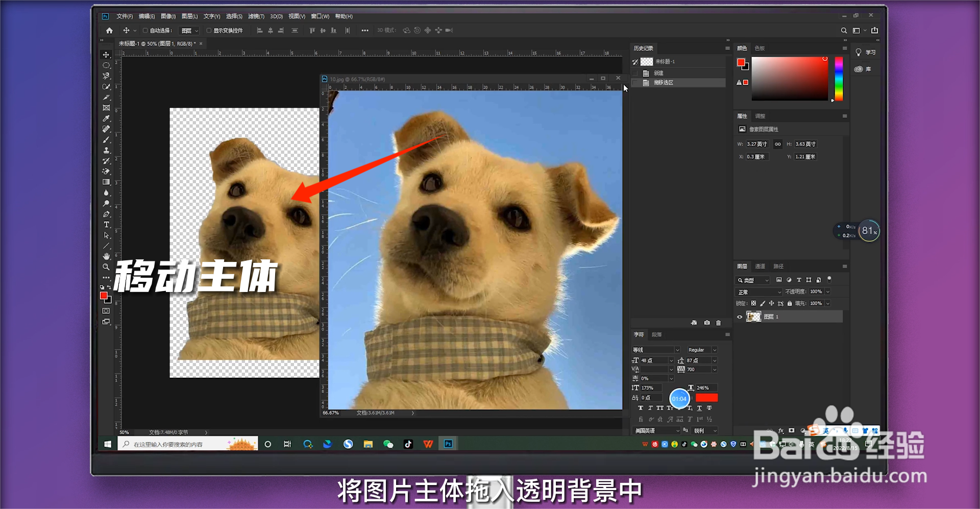The width and height of the screenshot is (980, 509).
Task: Select the Horizontal Type tool
Action: tap(106, 225)
